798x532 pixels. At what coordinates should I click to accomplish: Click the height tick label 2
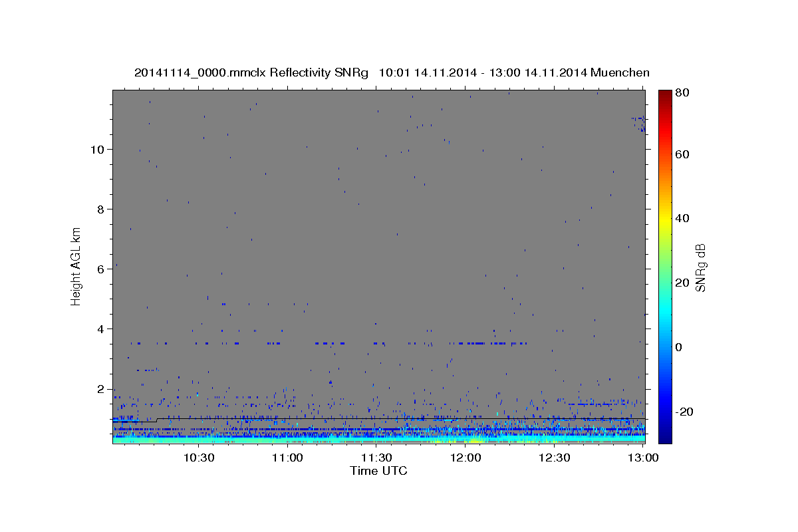[100, 388]
